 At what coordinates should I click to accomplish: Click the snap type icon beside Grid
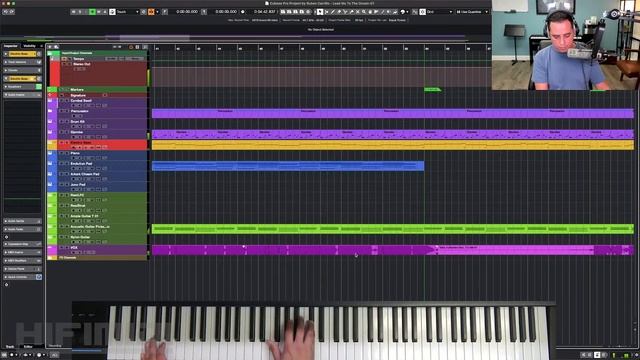(x=422, y=12)
